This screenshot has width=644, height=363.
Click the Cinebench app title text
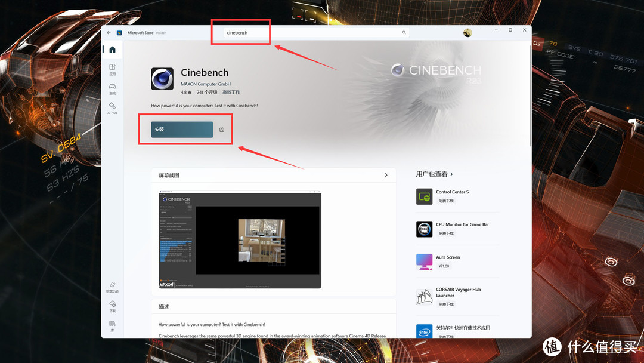205,72
